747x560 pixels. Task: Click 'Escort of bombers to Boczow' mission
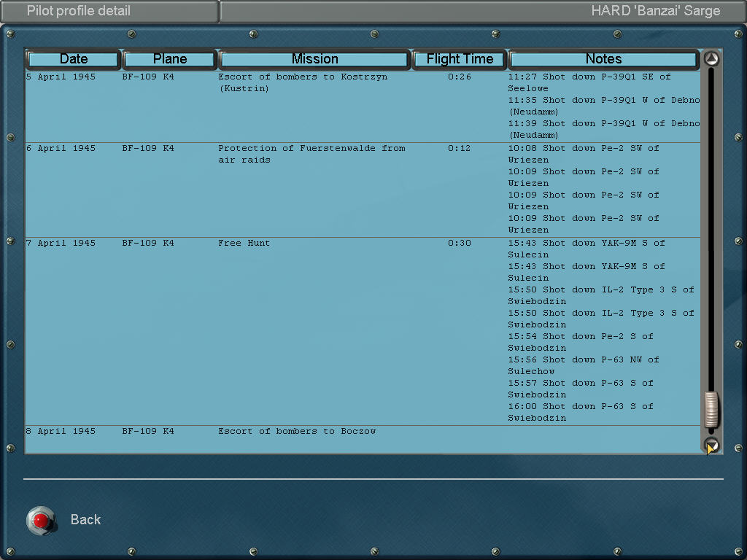tap(298, 431)
